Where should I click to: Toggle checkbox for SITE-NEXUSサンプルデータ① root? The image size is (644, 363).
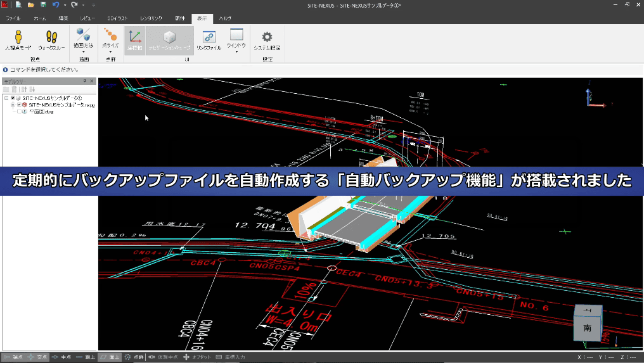tap(13, 98)
